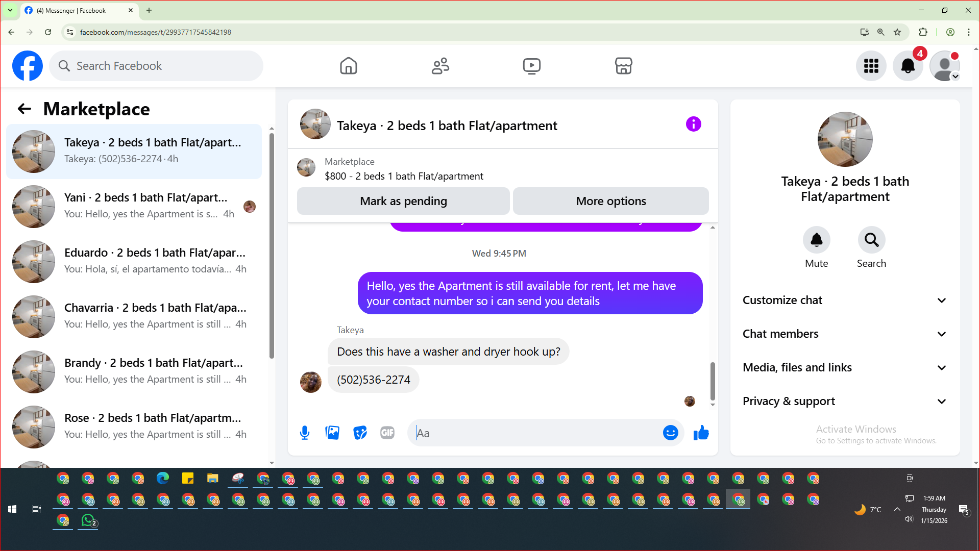Click the voice clip microphone icon
The height and width of the screenshot is (551, 980).
tap(305, 433)
